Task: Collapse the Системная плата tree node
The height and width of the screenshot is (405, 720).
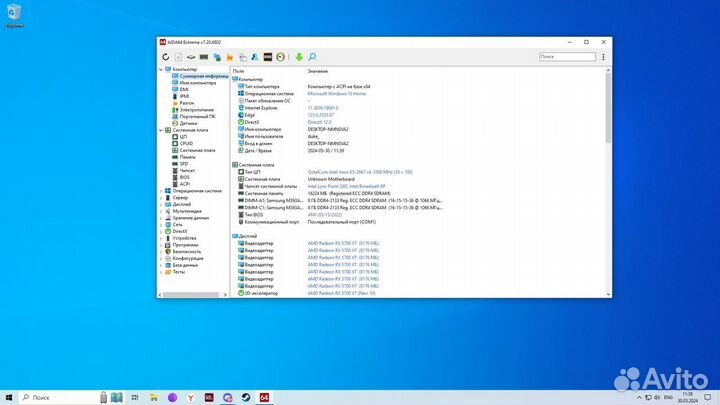Action: 162,130
